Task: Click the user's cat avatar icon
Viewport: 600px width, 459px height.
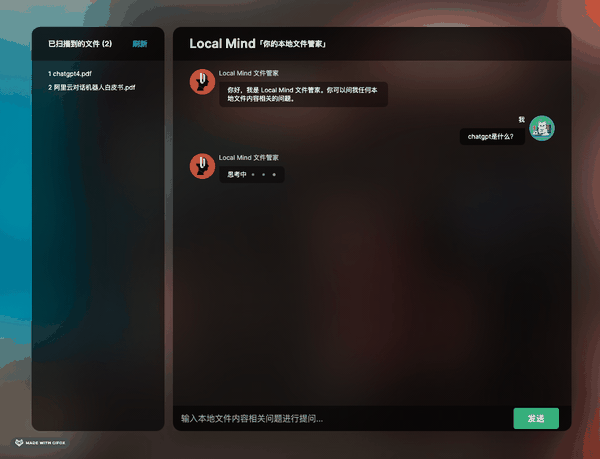Action: click(542, 128)
